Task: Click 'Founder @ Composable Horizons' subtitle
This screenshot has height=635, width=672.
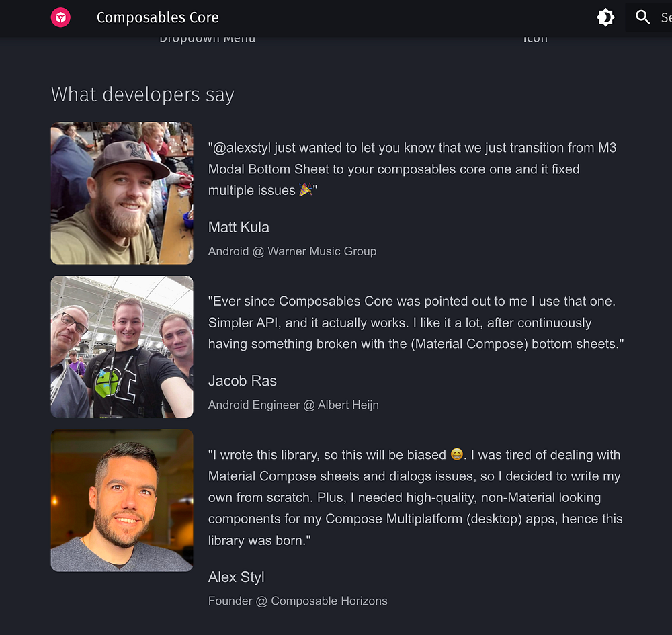Action: [x=298, y=601]
